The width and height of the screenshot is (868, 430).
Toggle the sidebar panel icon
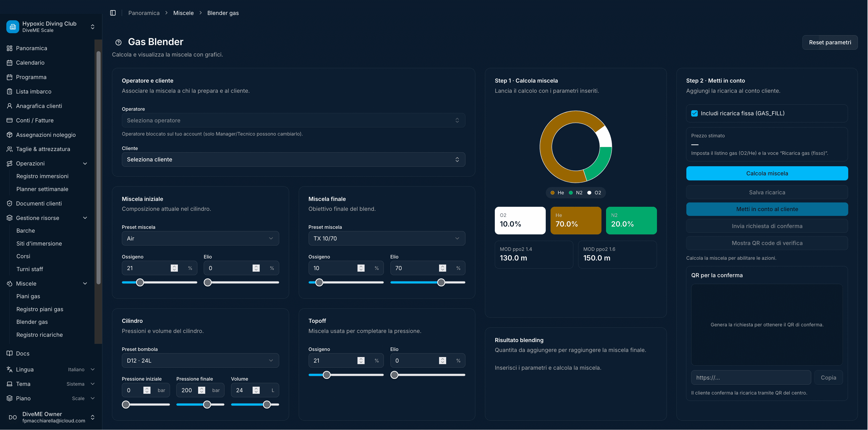point(113,13)
